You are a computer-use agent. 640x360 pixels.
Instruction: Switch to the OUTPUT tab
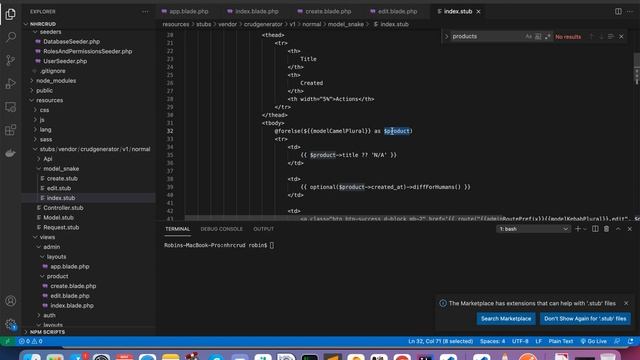[x=263, y=229]
